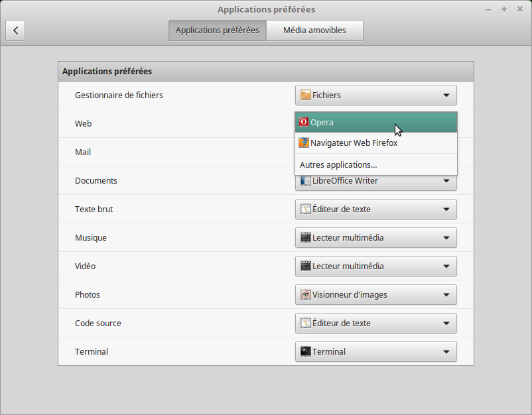Click the image viewer icon in Photos row
This screenshot has height=415, width=532.
point(306,295)
